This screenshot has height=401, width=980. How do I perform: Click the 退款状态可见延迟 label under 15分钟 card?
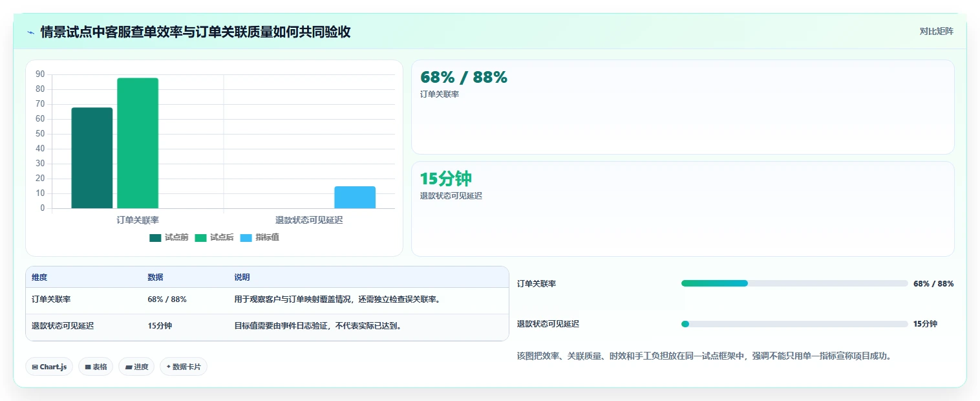(x=451, y=196)
